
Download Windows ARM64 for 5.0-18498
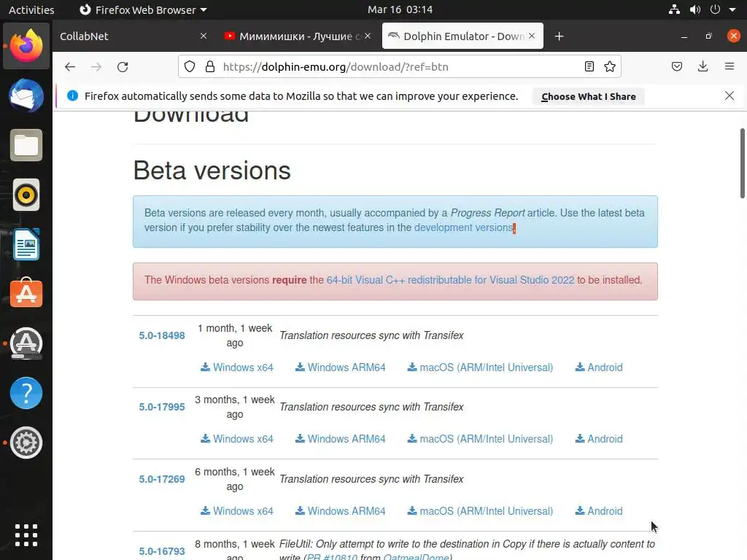340,367
